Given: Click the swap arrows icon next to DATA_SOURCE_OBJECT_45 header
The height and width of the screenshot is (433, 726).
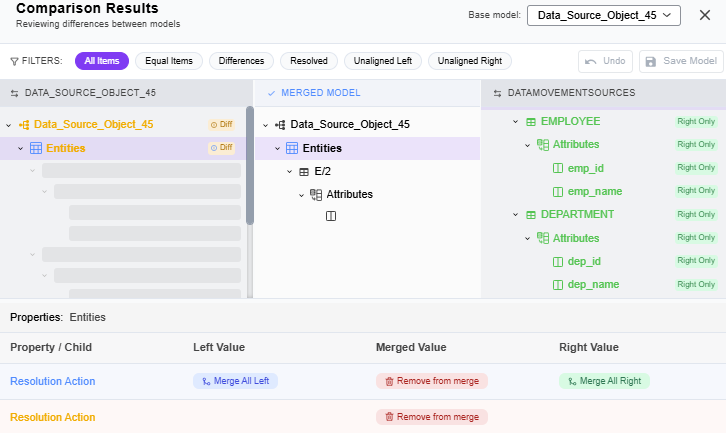Looking at the screenshot, I should tap(14, 93).
